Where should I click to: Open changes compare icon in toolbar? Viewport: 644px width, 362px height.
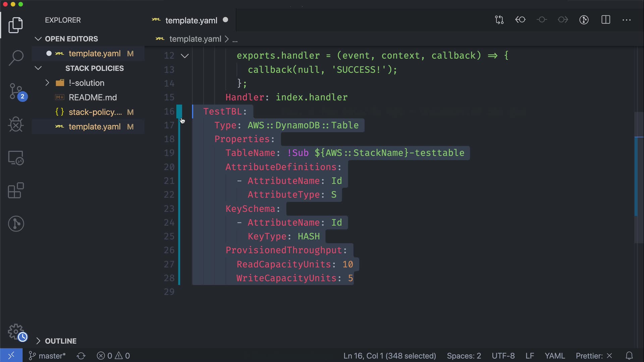click(499, 20)
